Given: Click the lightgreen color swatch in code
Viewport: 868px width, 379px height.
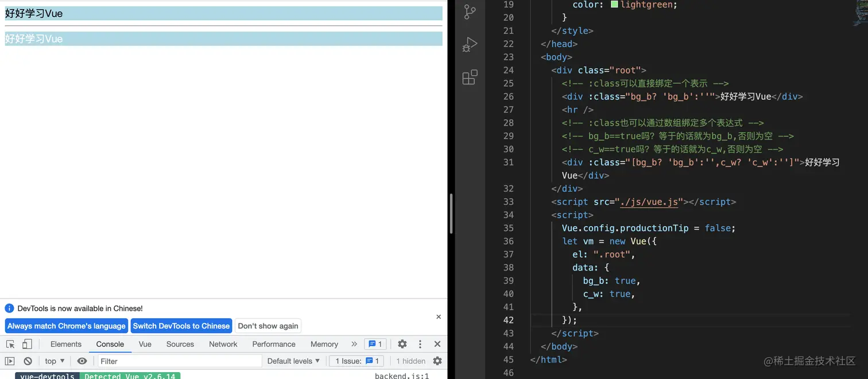Looking at the screenshot, I should pyautogui.click(x=615, y=5).
